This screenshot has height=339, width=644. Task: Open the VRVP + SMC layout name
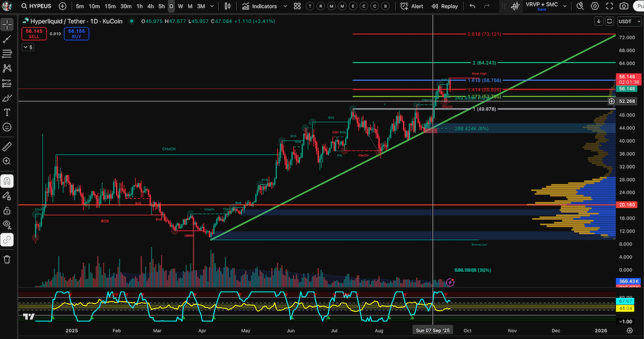tap(542, 4)
